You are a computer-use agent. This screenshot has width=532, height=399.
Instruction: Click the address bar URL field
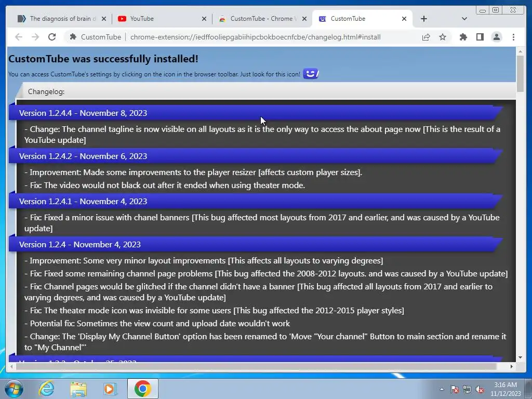(x=255, y=37)
